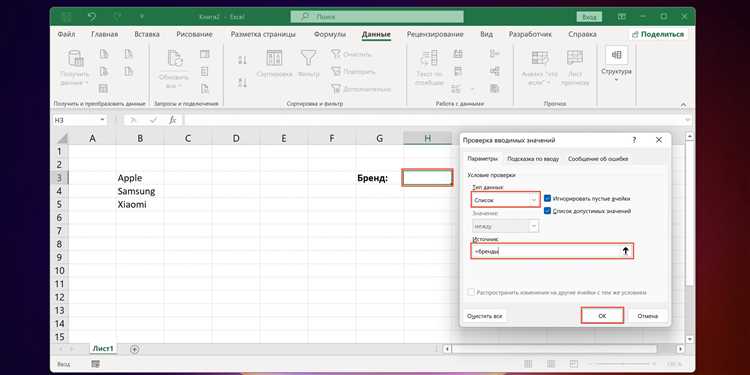Switch to Главная ribbon tab
The height and width of the screenshot is (375, 750).
[104, 34]
